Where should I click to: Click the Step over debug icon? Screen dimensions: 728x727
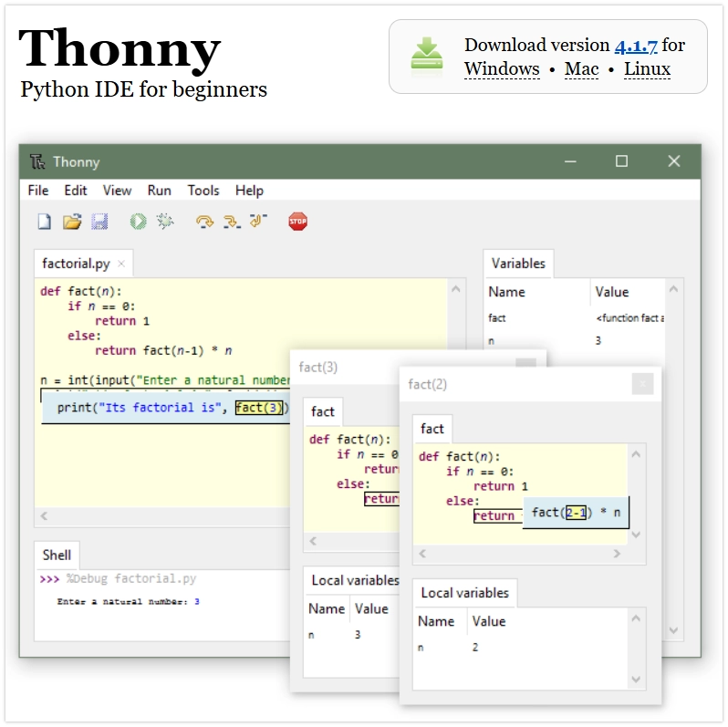204,222
